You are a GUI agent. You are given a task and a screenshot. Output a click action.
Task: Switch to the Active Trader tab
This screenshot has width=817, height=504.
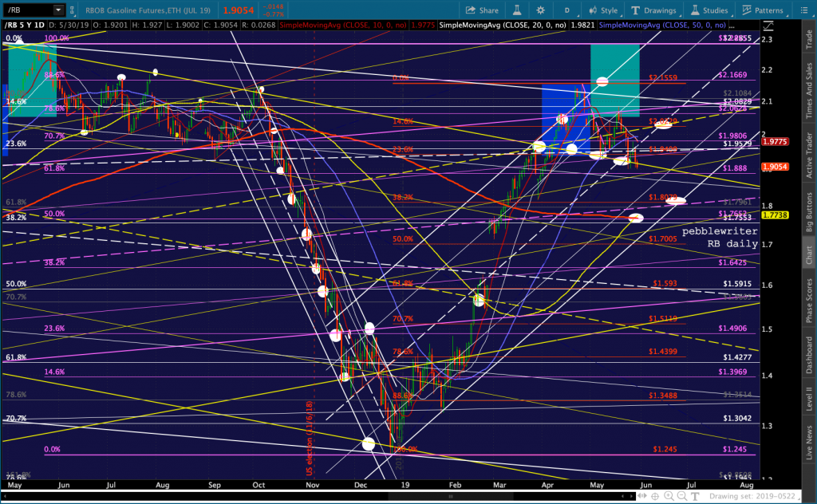click(x=809, y=156)
